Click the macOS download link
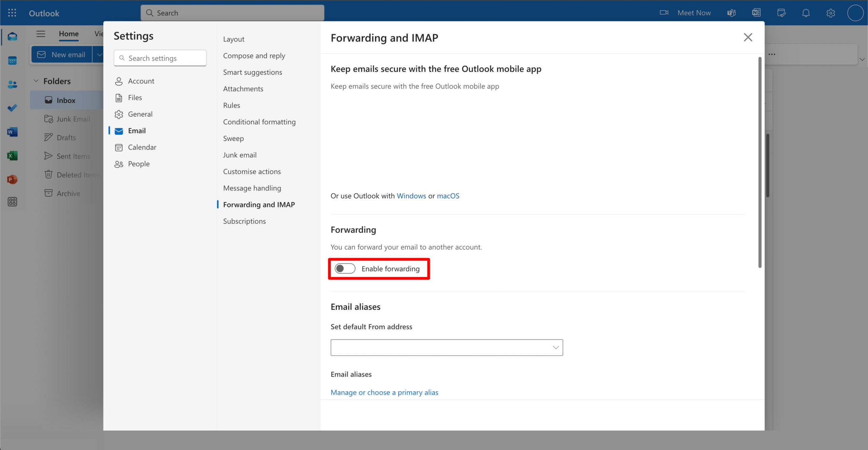The image size is (868, 450). click(x=448, y=196)
